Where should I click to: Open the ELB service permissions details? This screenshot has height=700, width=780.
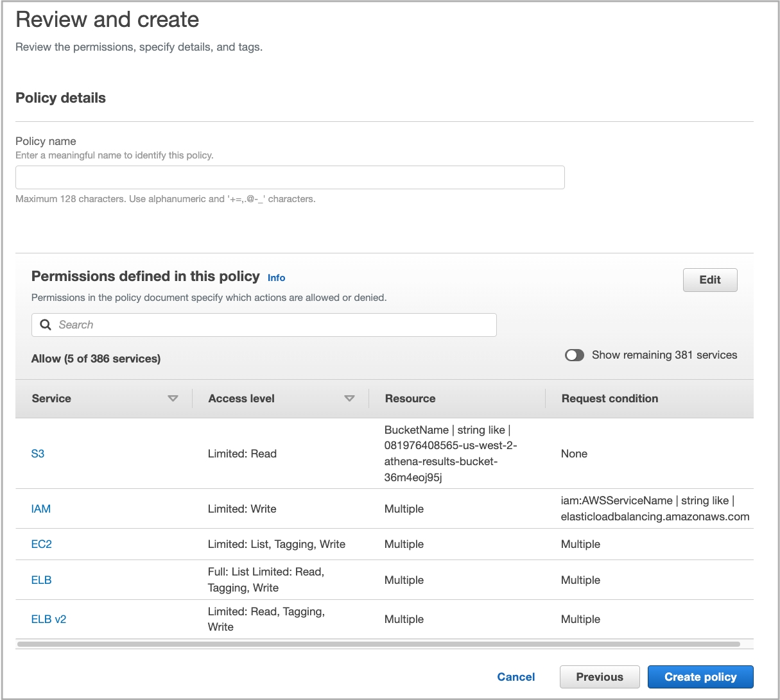[41, 579]
